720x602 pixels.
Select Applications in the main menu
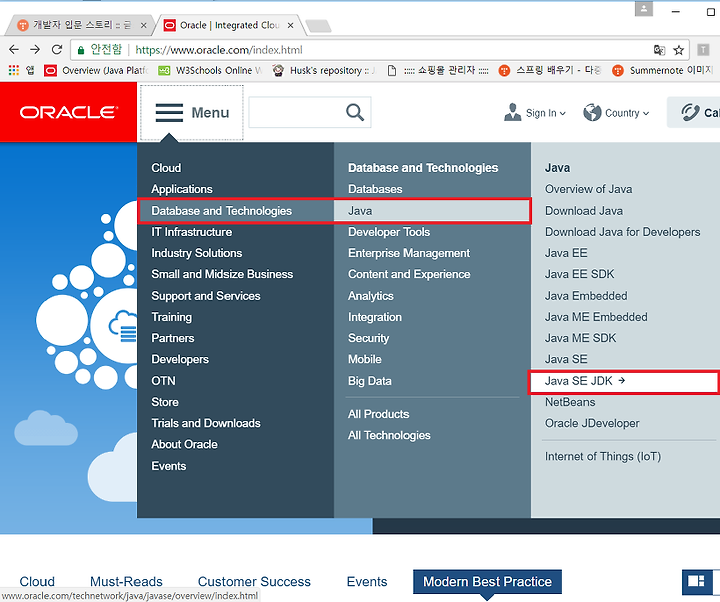[x=182, y=189]
